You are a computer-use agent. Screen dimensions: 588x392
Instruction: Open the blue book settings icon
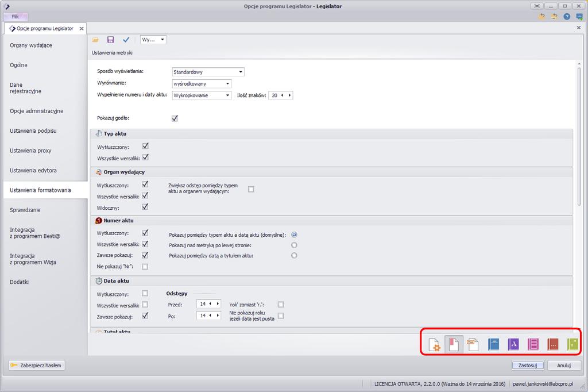point(493,344)
